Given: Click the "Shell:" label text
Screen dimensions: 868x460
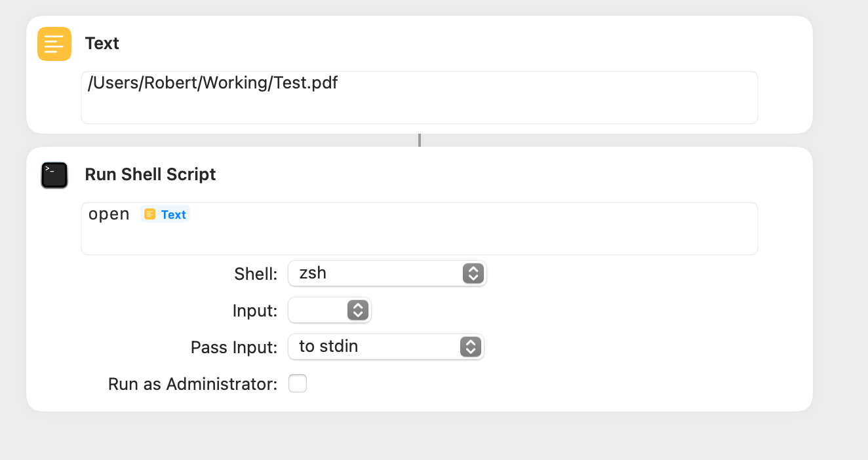Looking at the screenshot, I should coord(256,274).
